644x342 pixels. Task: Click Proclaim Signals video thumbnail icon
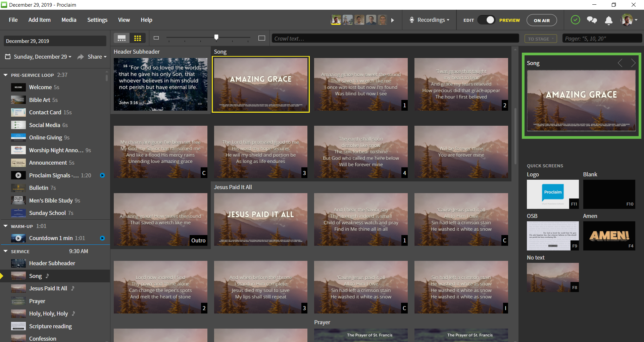click(x=18, y=175)
